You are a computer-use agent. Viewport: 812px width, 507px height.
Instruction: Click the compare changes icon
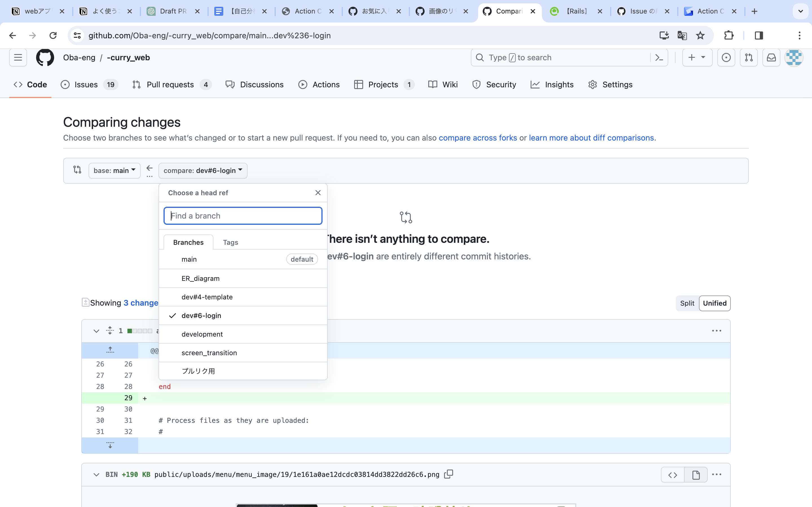point(77,170)
